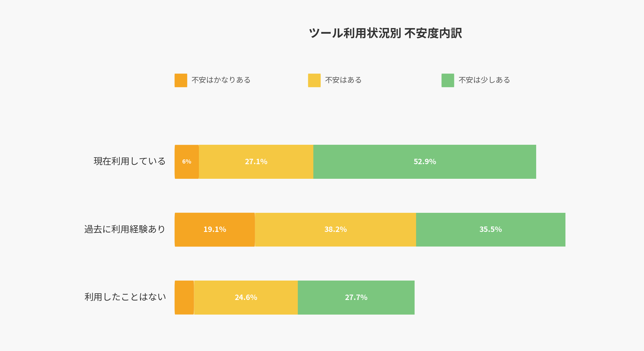
Task: Click the green 不安は少しある legend swatch
Action: point(448,80)
